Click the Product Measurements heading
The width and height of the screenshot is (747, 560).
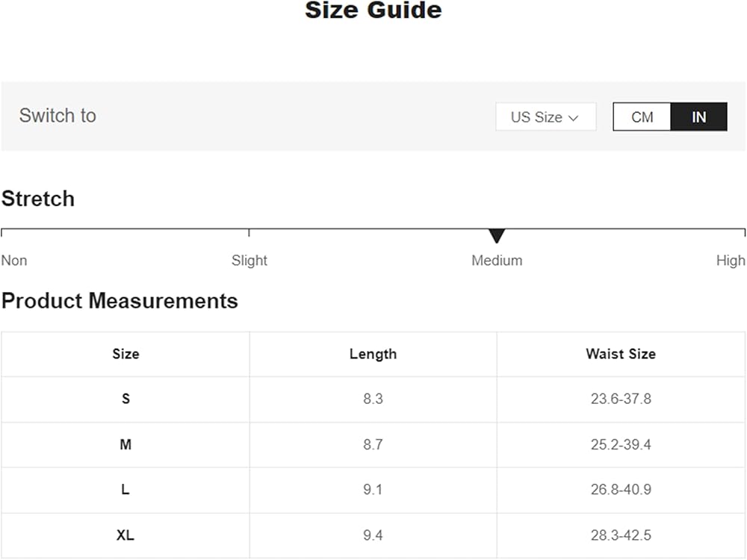(x=120, y=301)
